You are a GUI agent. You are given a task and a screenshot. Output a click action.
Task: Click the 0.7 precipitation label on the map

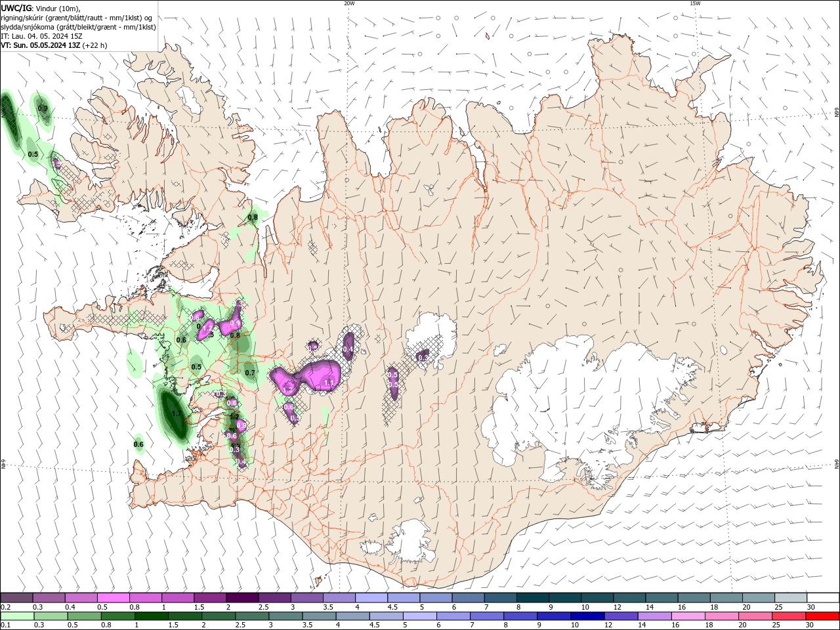point(250,373)
